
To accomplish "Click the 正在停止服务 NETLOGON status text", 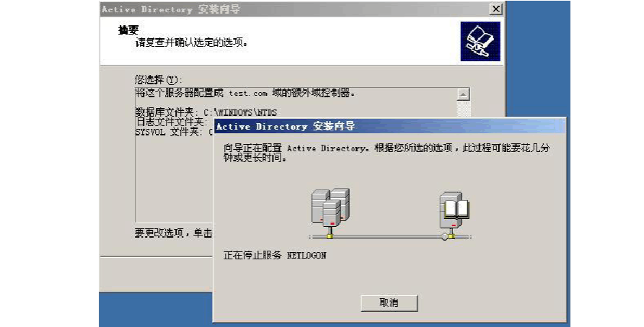I will [x=275, y=255].
